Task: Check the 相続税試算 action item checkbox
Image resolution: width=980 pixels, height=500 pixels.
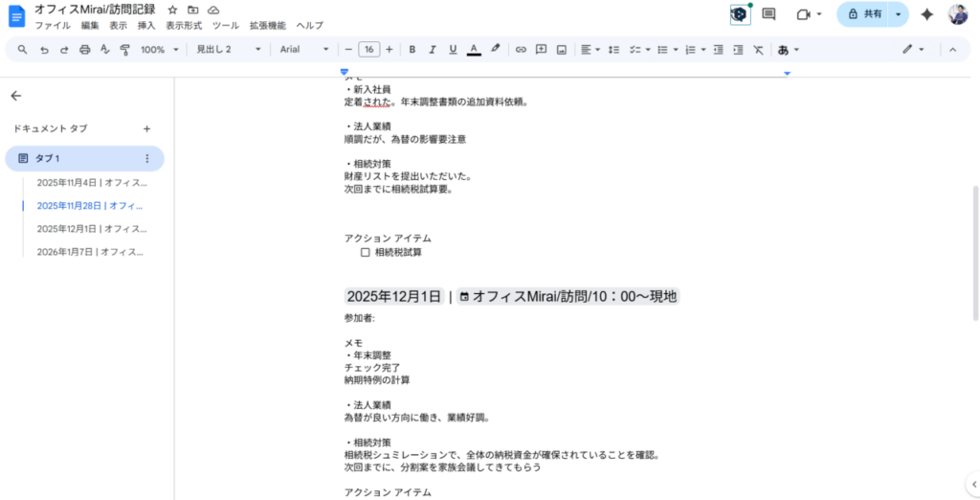Action: coord(365,253)
